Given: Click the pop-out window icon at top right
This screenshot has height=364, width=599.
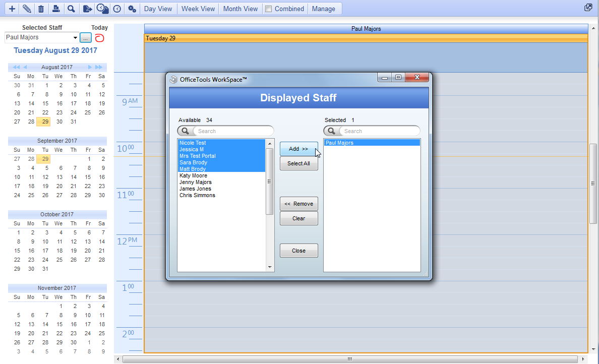Looking at the screenshot, I should (588, 8).
